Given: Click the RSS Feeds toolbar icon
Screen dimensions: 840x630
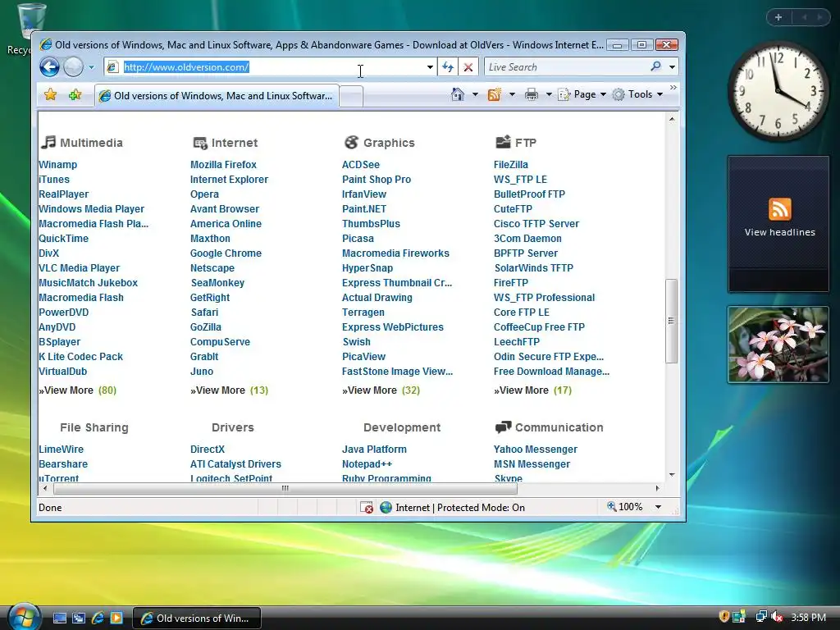Looking at the screenshot, I should pos(494,94).
